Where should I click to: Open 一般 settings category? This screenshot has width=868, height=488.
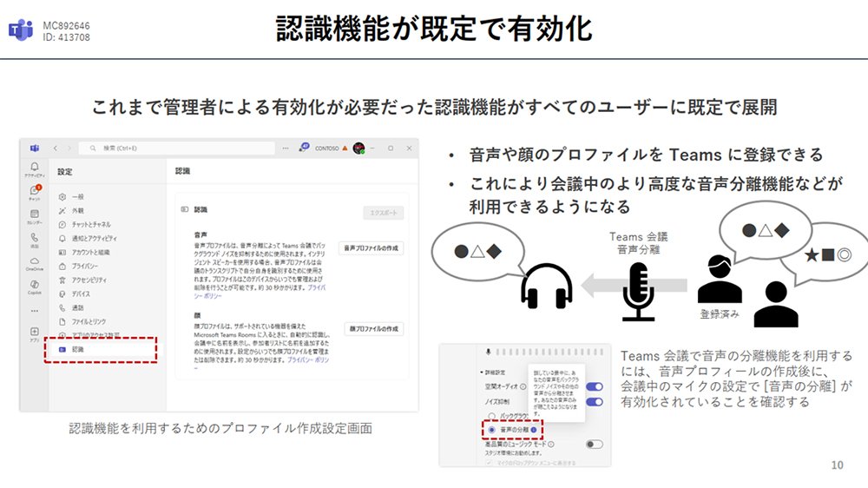(x=71, y=196)
